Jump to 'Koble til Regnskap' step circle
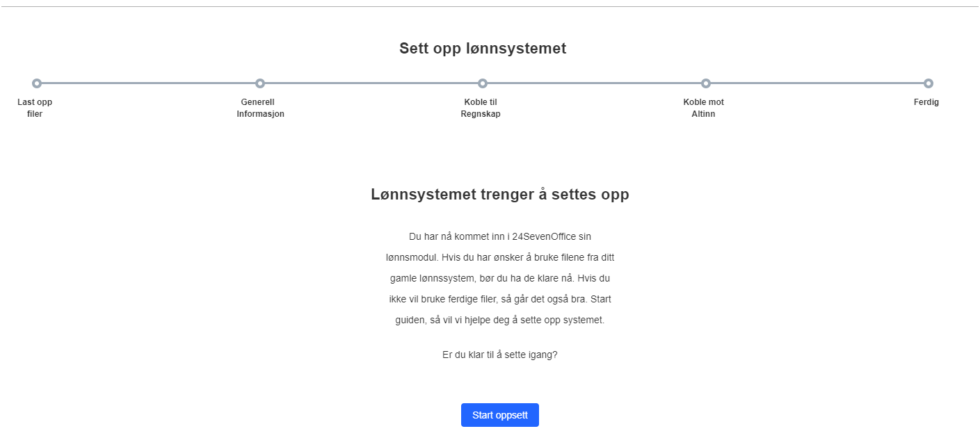Image resolution: width=980 pixels, height=447 pixels. point(483,83)
